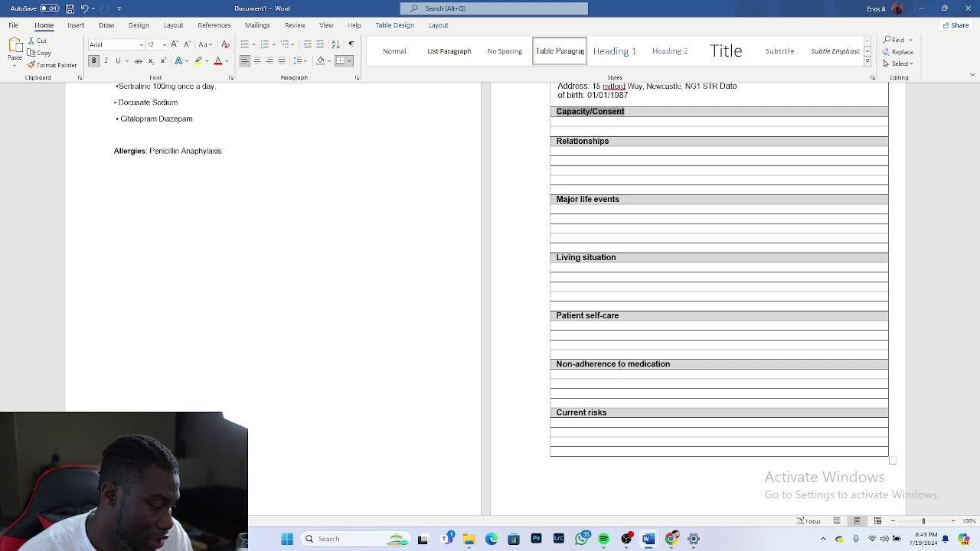Image resolution: width=980 pixels, height=551 pixels.
Task: Apply the Title style
Action: tap(726, 51)
